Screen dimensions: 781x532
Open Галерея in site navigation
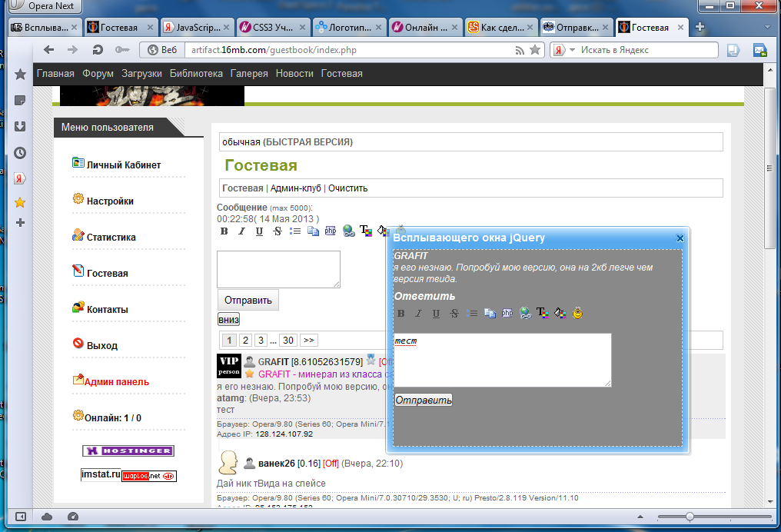(249, 74)
